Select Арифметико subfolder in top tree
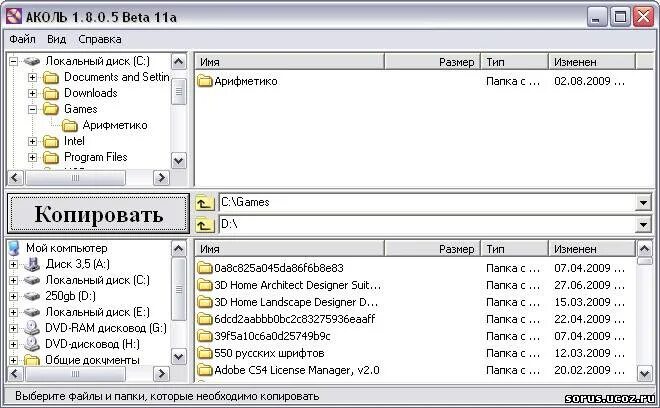 (115, 125)
